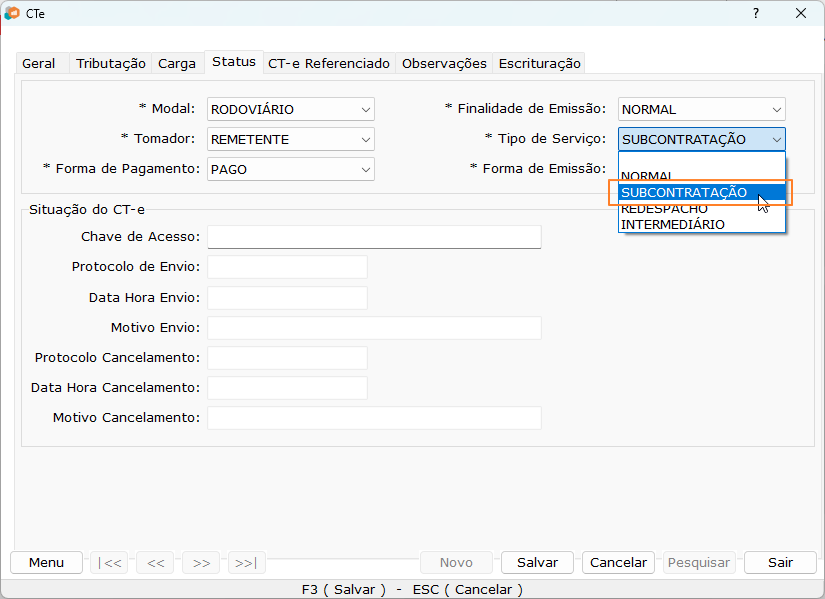825x599 pixels.
Task: Open the CT-e Referenciado tab
Action: click(x=329, y=63)
